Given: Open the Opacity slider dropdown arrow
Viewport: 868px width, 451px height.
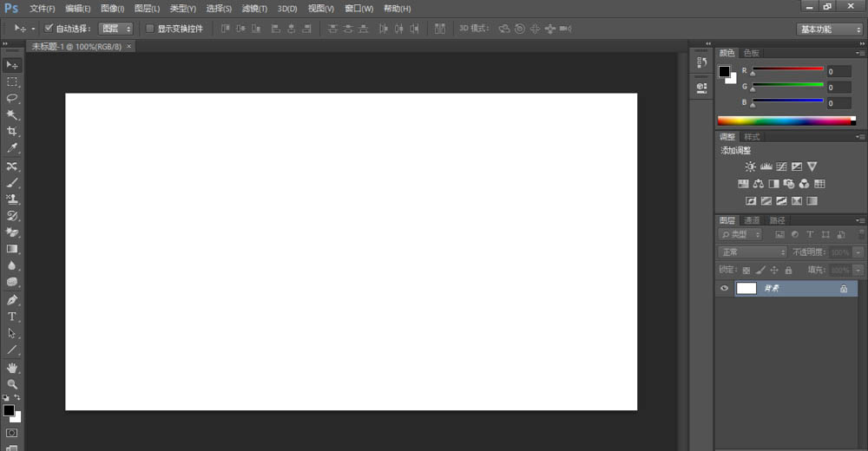Looking at the screenshot, I should (858, 252).
